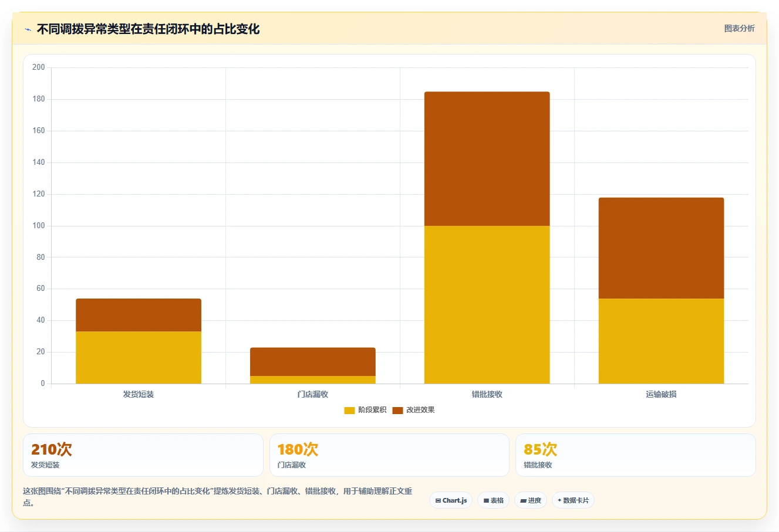
Task: Select the 进度 tag chip
Action: [531, 500]
